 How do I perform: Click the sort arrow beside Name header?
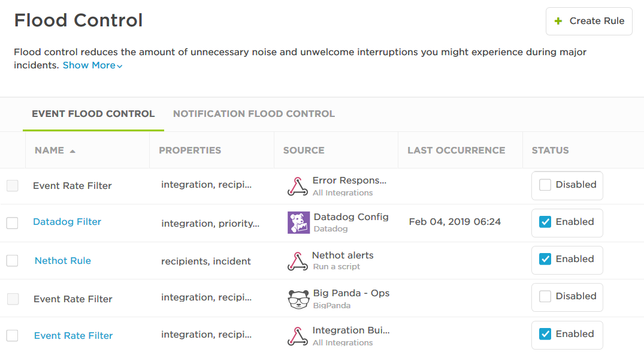coord(72,151)
